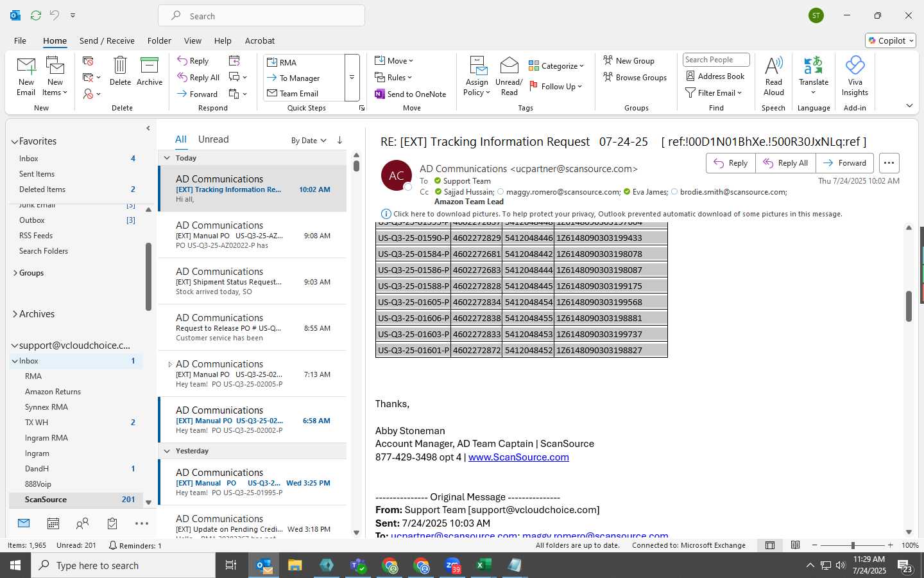Open the By Date sort dropdown

click(309, 140)
